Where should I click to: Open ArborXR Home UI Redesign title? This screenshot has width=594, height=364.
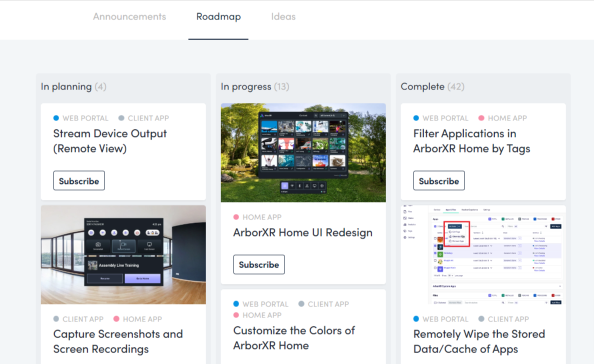click(x=302, y=232)
